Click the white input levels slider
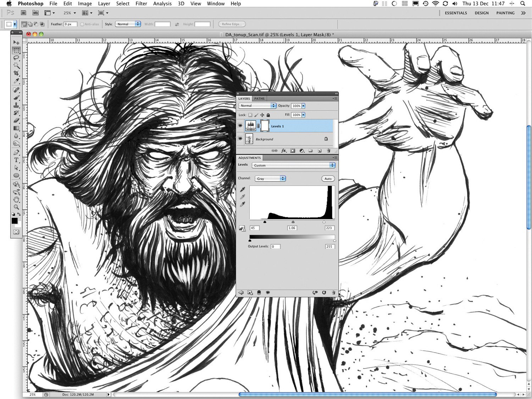This screenshot has width=532, height=399. coord(324,222)
